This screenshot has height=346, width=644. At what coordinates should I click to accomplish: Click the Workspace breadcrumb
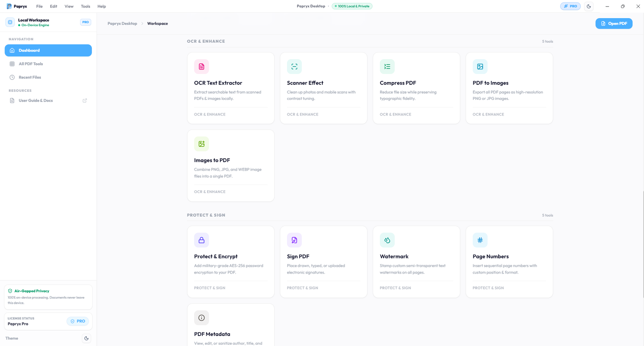point(157,24)
